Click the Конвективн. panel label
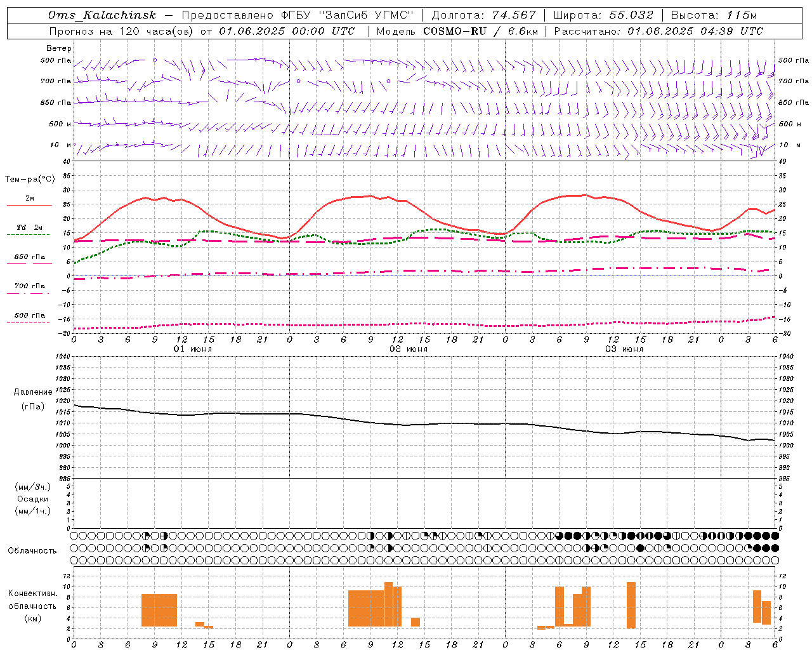This screenshot has width=812, height=650. tap(33, 594)
